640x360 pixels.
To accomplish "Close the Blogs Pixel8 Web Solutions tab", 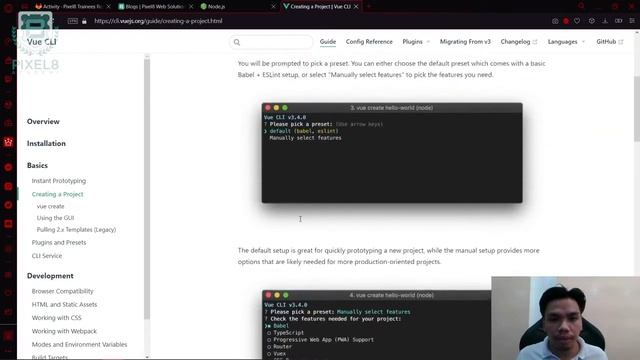I will (191, 7).
